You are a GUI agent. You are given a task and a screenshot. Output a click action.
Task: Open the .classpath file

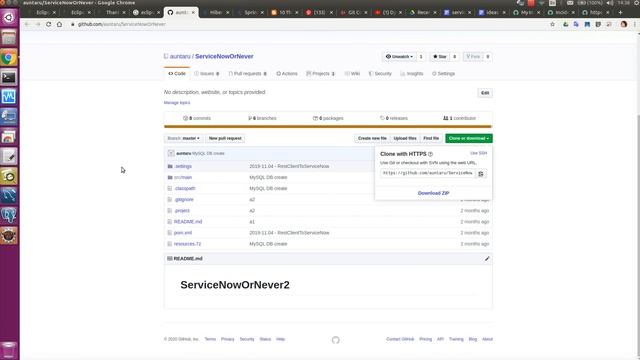(184, 189)
